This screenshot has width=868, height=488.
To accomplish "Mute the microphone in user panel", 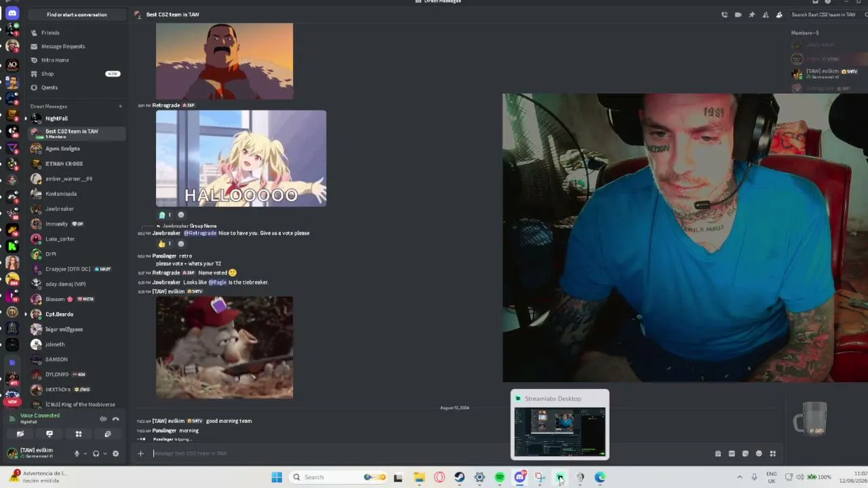I will 77,453.
